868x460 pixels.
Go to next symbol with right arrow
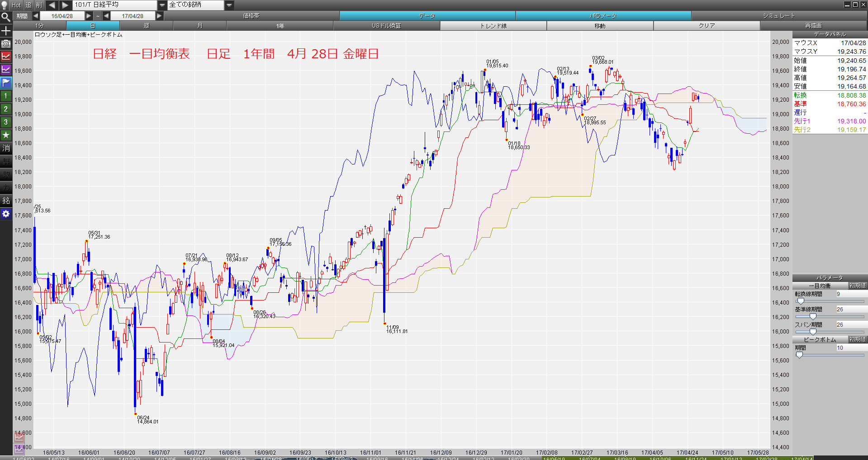(x=65, y=5)
